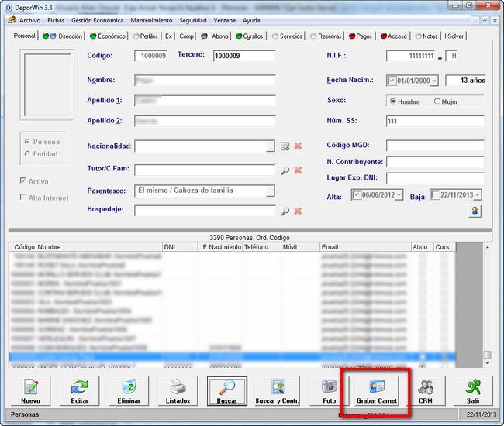
Task: Clear Nacionalidad with red X icon
Action: tap(298, 146)
